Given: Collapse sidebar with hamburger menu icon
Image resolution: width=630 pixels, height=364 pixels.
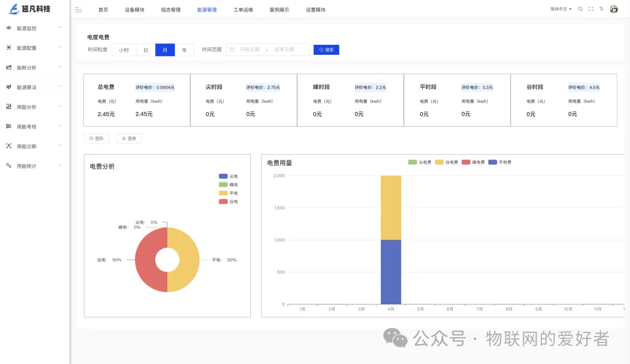Looking at the screenshot, I should coord(78,10).
